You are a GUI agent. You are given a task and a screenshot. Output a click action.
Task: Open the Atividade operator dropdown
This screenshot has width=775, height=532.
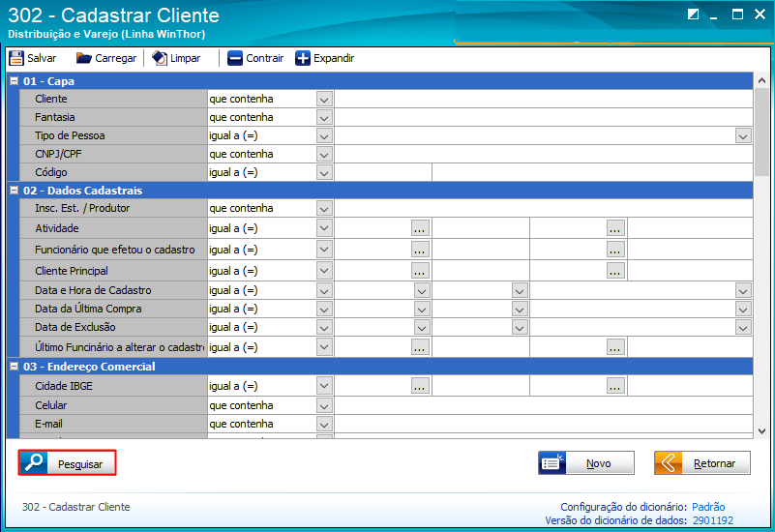[x=324, y=228]
